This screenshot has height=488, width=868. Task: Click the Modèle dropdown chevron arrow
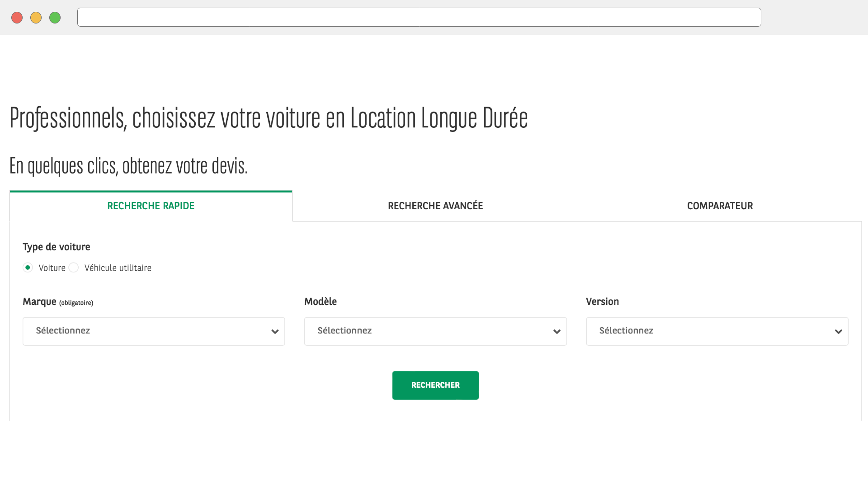click(x=557, y=332)
